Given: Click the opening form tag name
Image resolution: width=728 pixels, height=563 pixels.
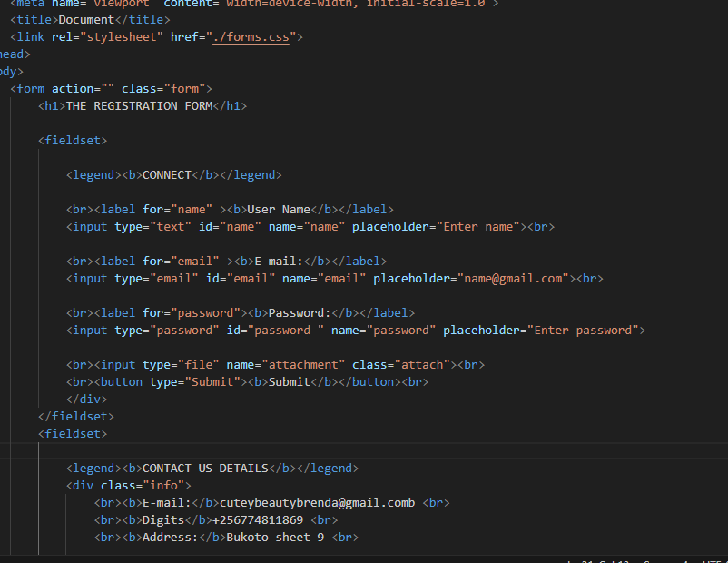Looking at the screenshot, I should point(31,89).
